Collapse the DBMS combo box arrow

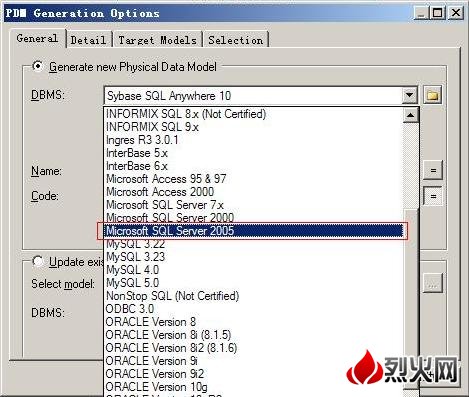tap(409, 96)
